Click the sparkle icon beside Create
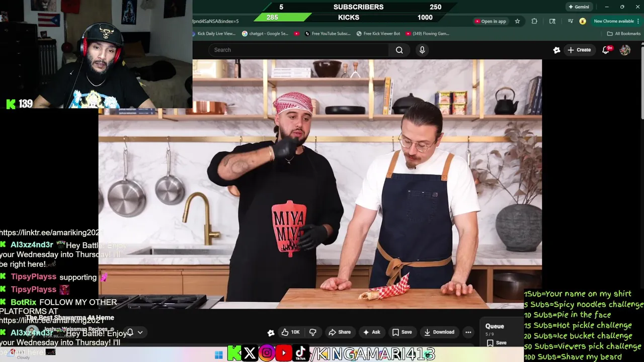This screenshot has height=362, width=644. pyautogui.click(x=556, y=50)
